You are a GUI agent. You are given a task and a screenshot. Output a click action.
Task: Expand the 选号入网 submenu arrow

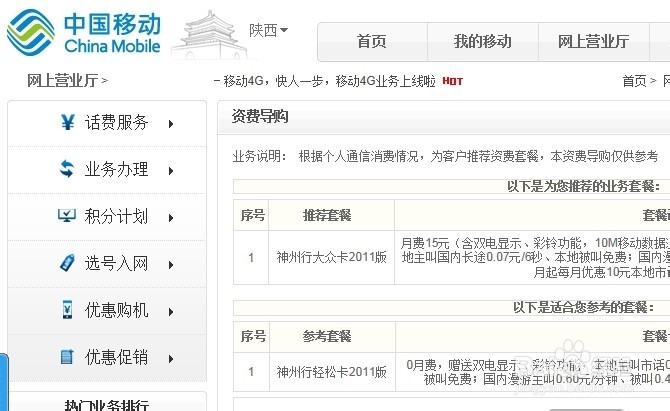[x=171, y=265]
